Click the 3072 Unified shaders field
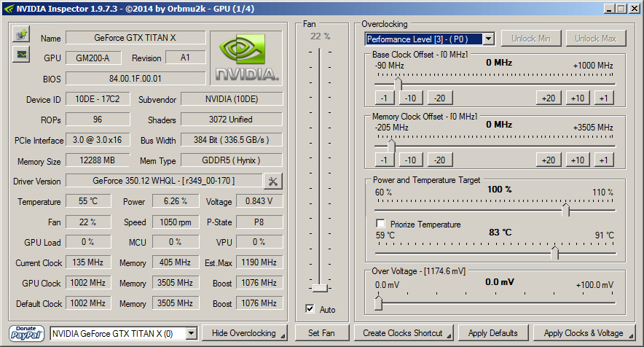Viewport: 644px width, 347px height. click(232, 120)
